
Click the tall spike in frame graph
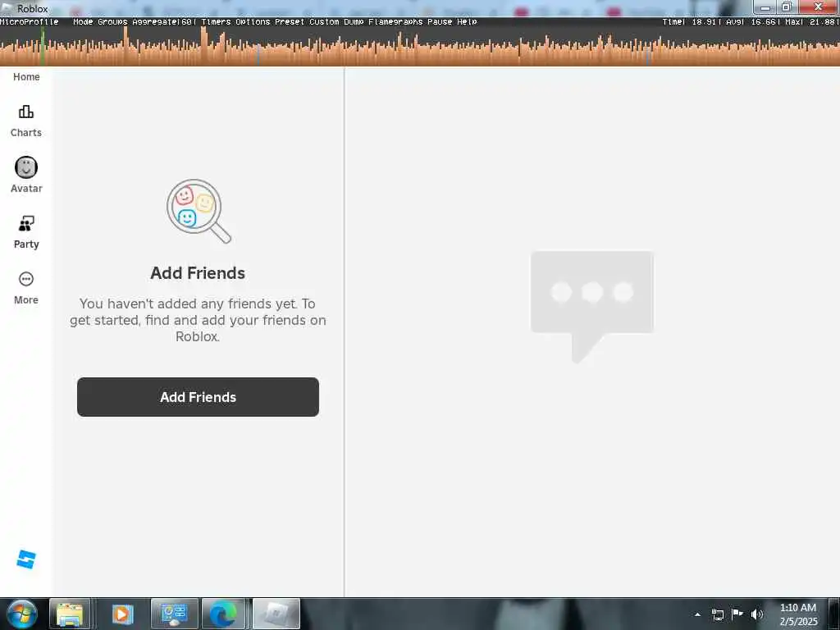coord(204,46)
